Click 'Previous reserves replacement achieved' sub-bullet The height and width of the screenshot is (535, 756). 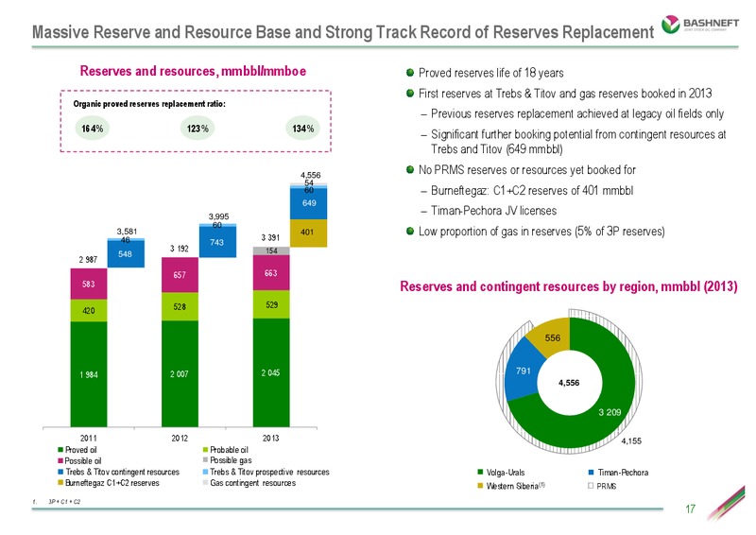(x=577, y=113)
